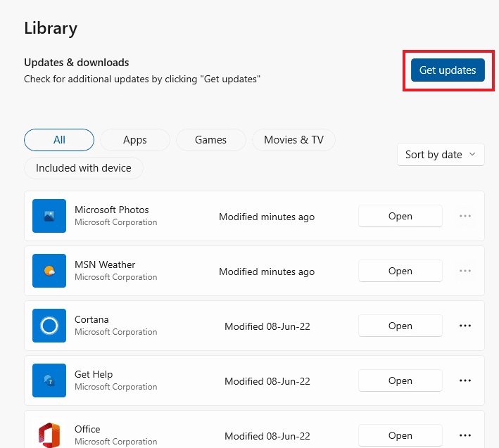The width and height of the screenshot is (499, 448).
Task: Open Microsoft Photos with Open button
Action: pyautogui.click(x=400, y=216)
